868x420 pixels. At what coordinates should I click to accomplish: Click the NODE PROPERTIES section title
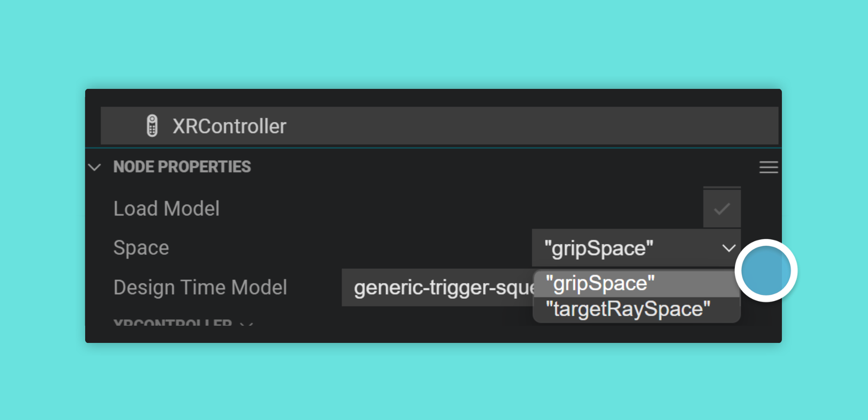pyautogui.click(x=182, y=167)
